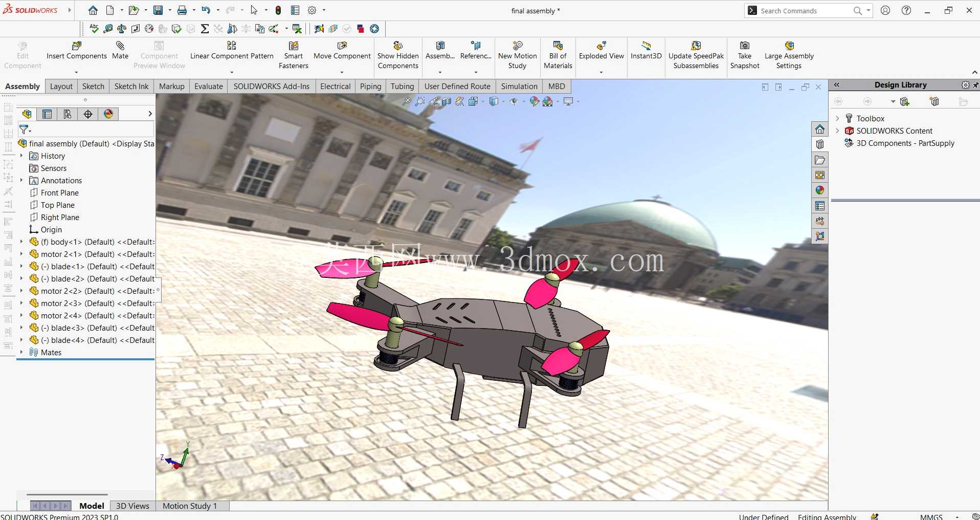
Task: Open the ConfigurationManager tab icon
Action: pos(68,114)
